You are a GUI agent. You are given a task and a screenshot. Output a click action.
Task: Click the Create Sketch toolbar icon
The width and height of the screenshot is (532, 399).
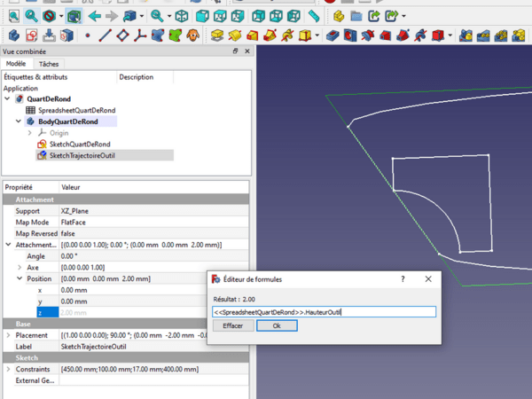coord(31,35)
